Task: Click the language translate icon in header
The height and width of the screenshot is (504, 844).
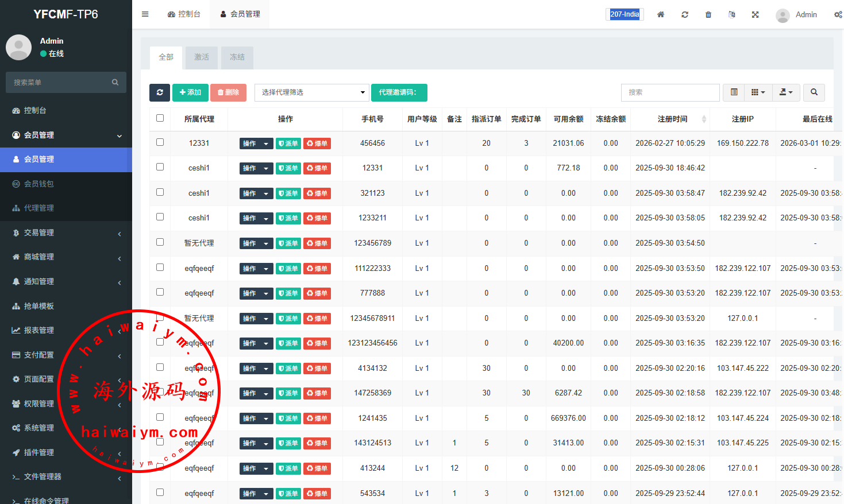Action: click(x=731, y=14)
